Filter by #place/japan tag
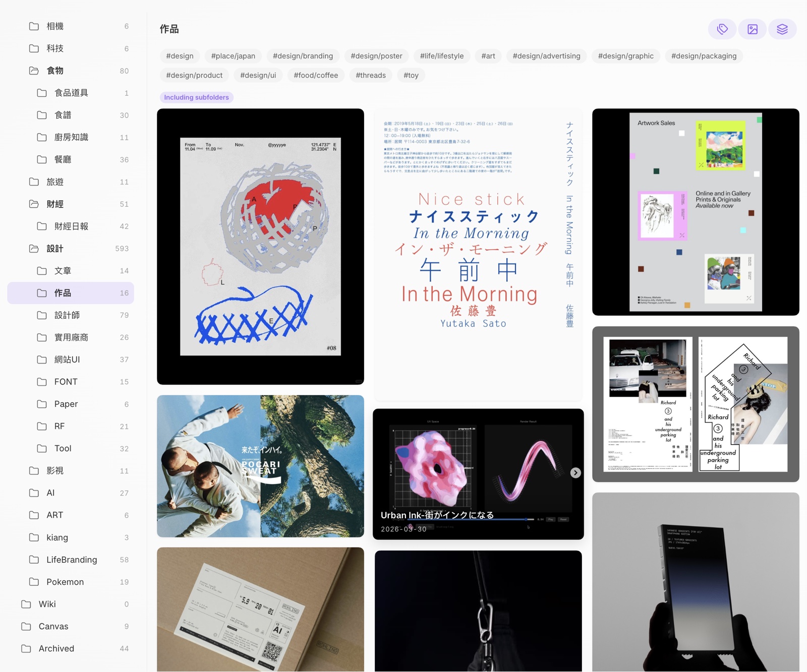This screenshot has height=672, width=807. 233,56
